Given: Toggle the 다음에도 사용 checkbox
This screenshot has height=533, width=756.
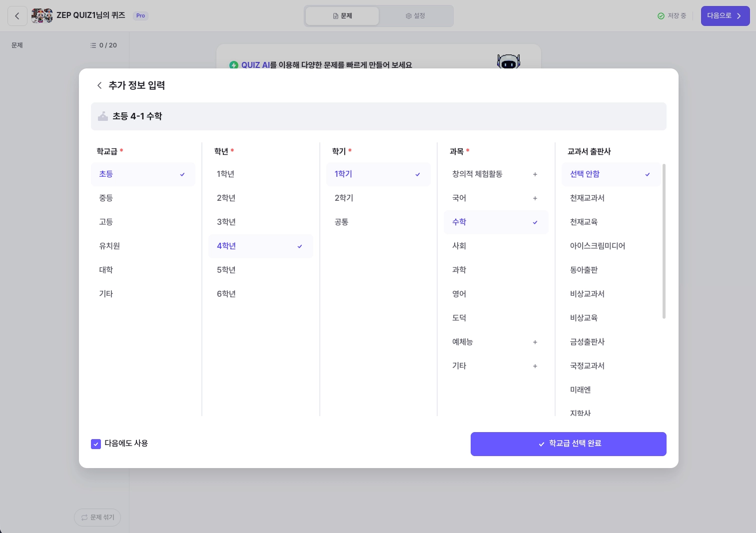Looking at the screenshot, I should [96, 444].
